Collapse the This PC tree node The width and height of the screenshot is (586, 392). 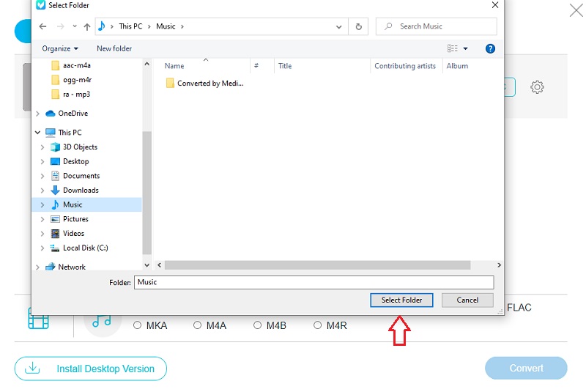37,133
